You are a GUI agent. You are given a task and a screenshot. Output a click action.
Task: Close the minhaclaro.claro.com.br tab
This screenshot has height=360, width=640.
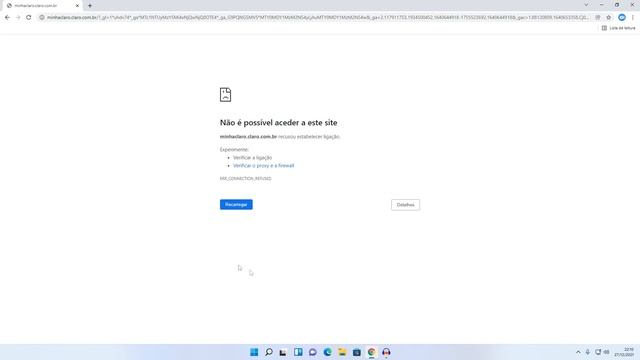[77, 6]
